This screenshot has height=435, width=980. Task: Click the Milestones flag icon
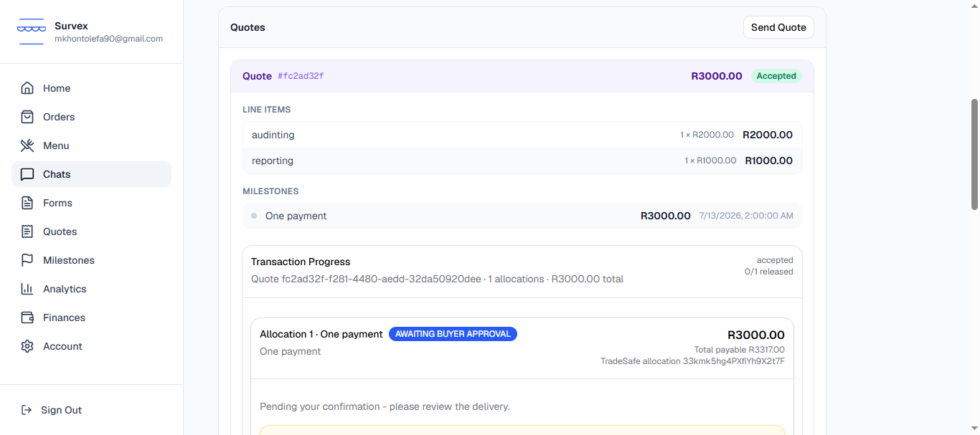coord(27,260)
